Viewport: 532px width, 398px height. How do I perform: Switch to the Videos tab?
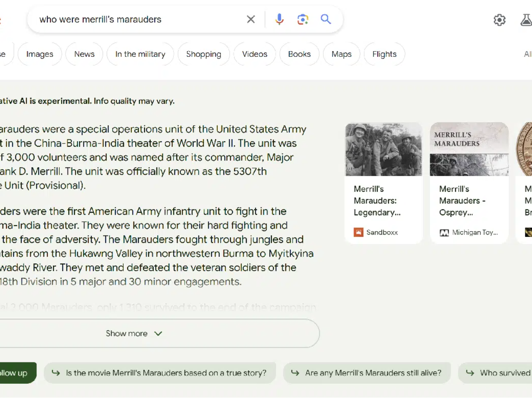254,54
